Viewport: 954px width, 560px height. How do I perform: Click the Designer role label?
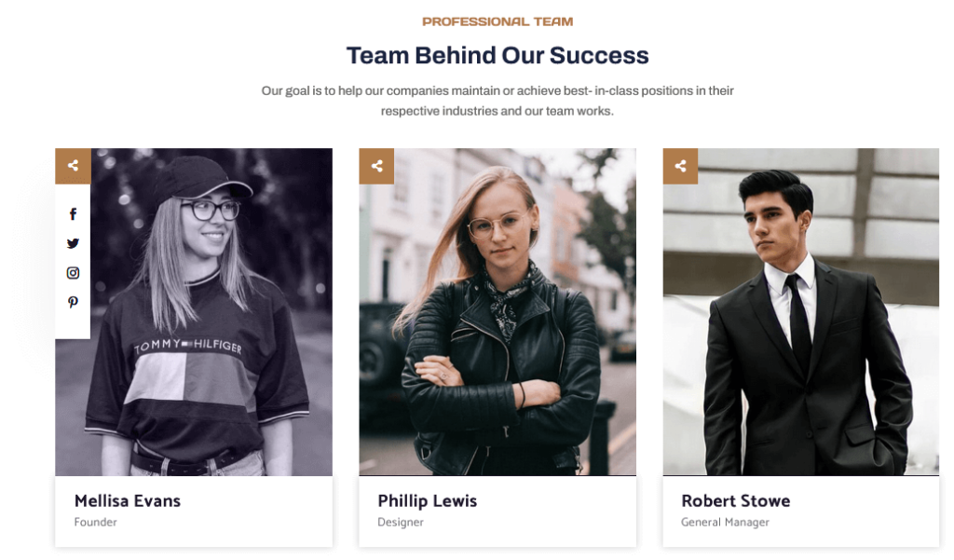pyautogui.click(x=400, y=522)
